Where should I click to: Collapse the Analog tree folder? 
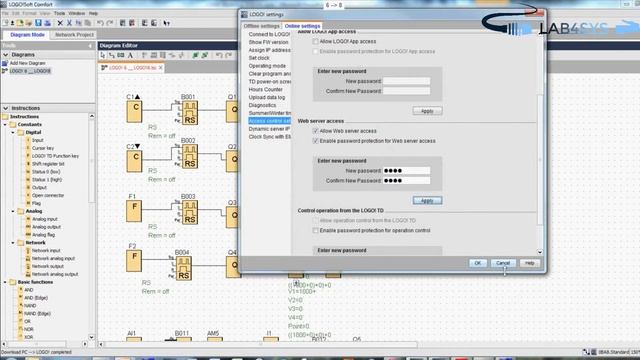[13, 211]
